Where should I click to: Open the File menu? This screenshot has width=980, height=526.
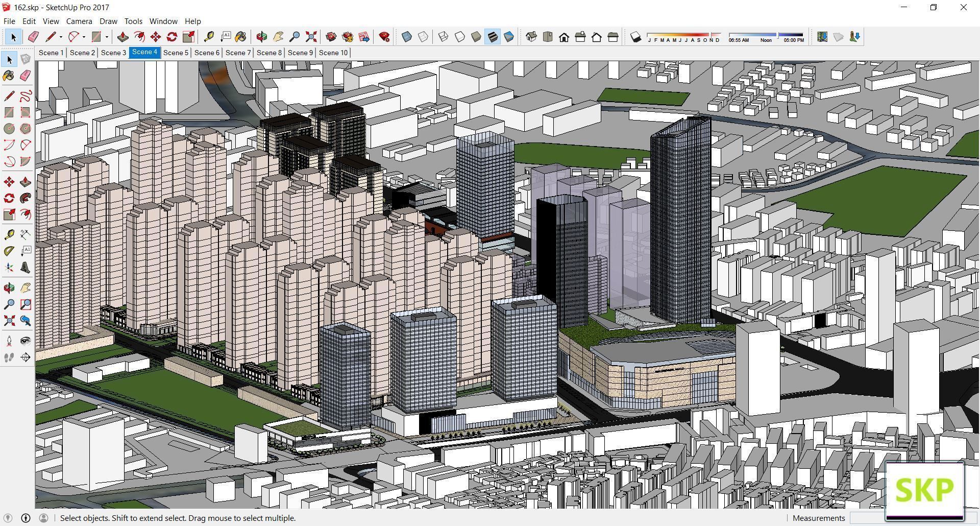point(9,21)
